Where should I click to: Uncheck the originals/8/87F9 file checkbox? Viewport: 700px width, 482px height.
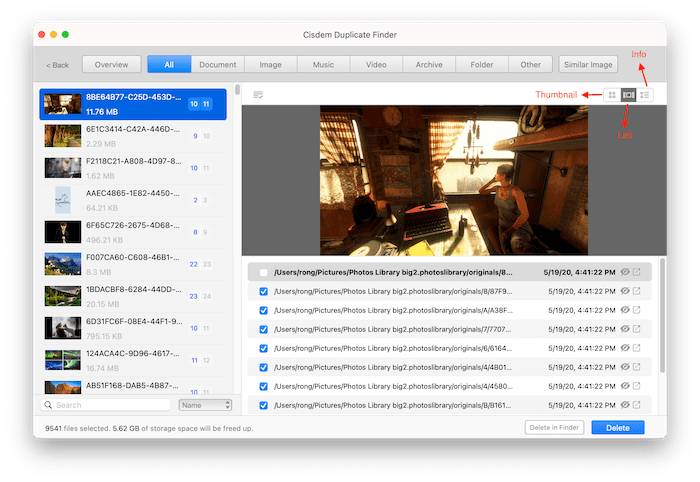click(263, 291)
